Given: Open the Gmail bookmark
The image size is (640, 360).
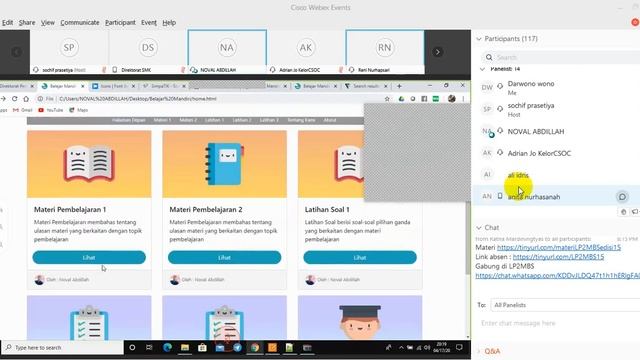Looking at the screenshot, I should [22, 110].
